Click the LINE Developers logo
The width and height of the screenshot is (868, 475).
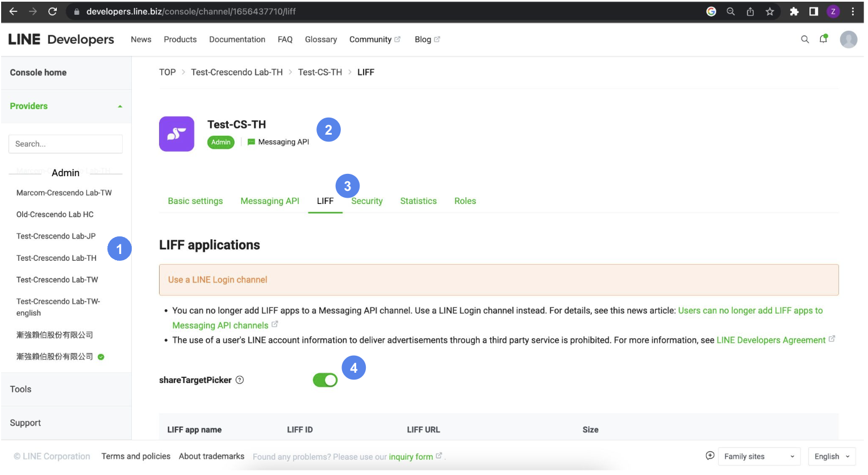(61, 39)
